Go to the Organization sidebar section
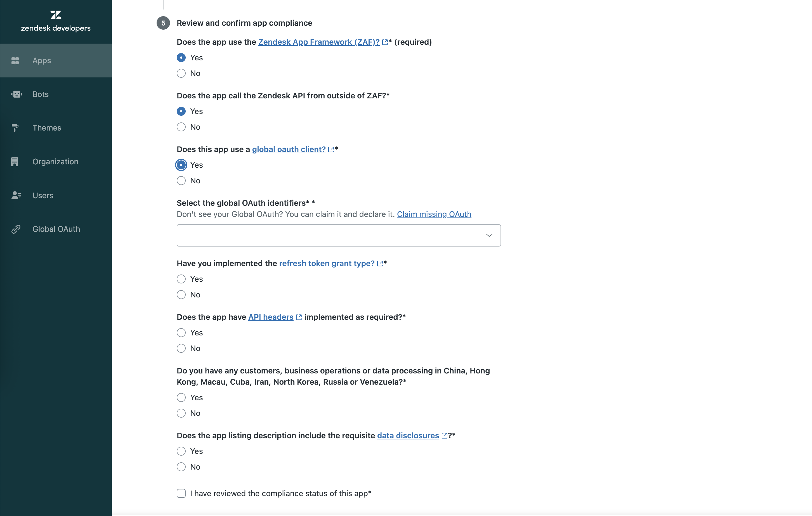812x516 pixels. click(56, 162)
